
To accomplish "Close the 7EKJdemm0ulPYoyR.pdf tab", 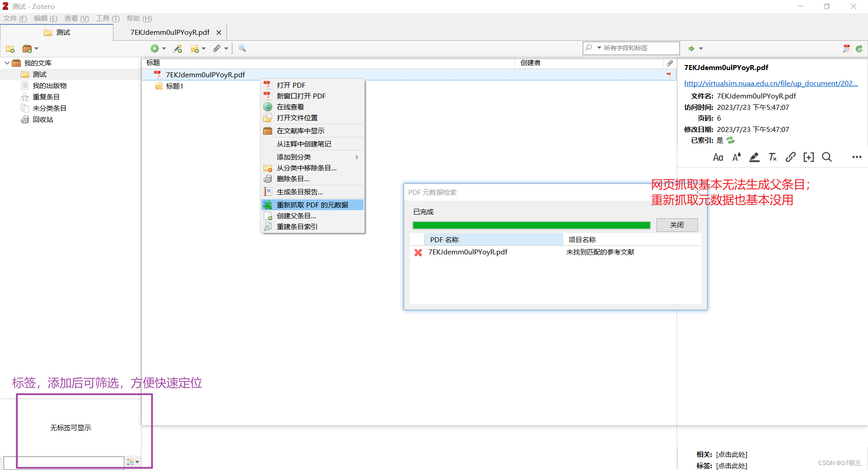I will [x=219, y=33].
